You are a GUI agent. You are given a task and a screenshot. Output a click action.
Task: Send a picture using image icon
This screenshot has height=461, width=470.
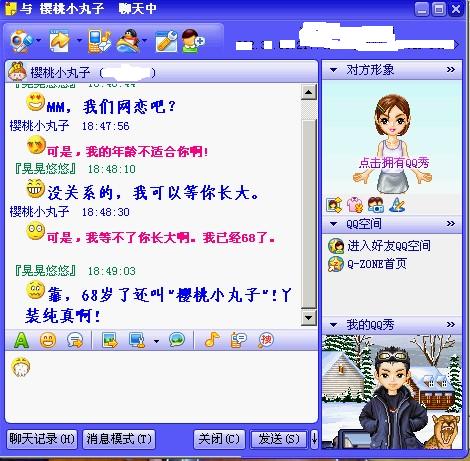click(x=110, y=340)
